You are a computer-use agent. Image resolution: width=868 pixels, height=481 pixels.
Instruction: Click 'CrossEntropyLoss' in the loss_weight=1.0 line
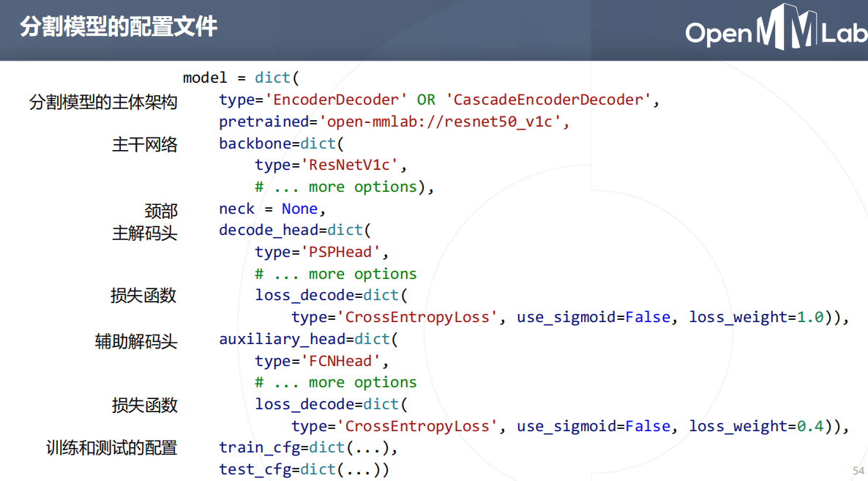pyautogui.click(x=417, y=317)
